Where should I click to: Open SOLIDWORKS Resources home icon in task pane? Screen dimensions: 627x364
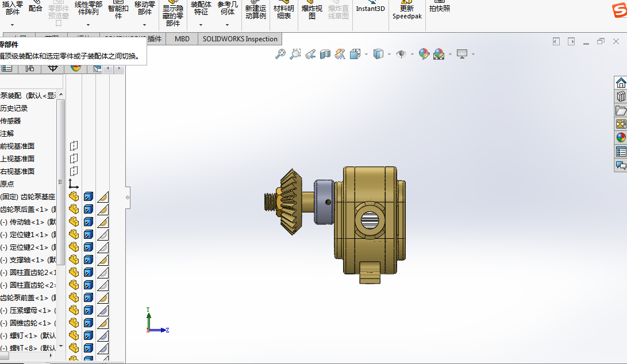(x=621, y=83)
